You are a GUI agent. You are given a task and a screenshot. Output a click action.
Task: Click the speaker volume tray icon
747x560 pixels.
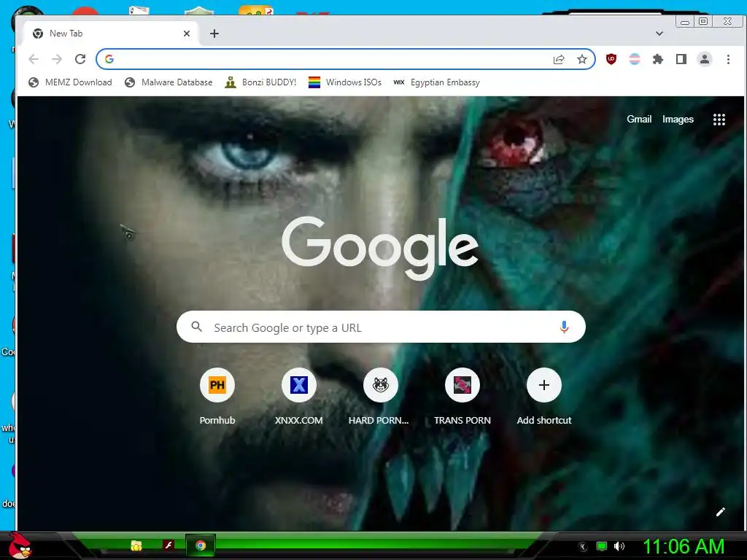[619, 546]
